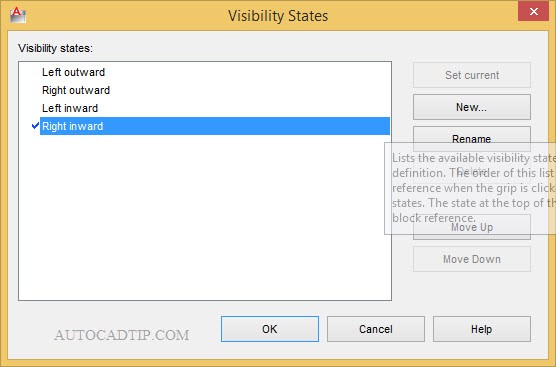
Task: Click the Move Down button
Action: [x=472, y=259]
